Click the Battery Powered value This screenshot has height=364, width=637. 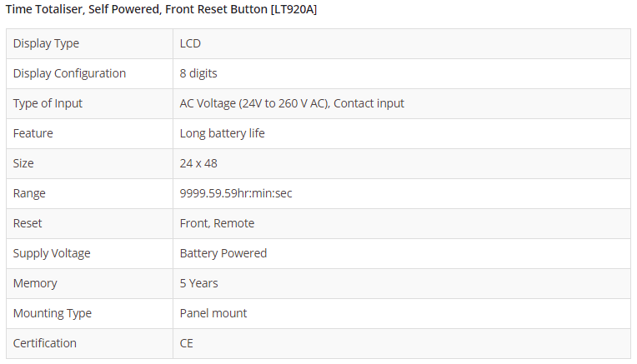coord(223,253)
